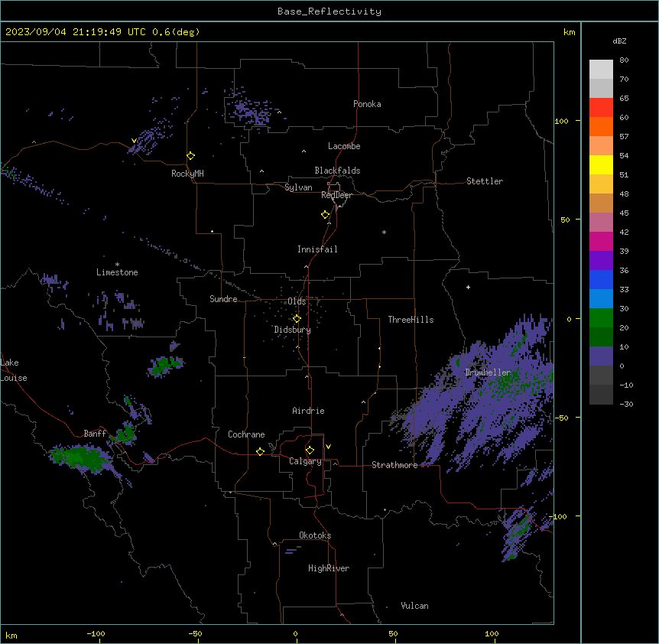The height and width of the screenshot is (644, 659).
Task: Click the RockyMH label
Action: point(187,174)
